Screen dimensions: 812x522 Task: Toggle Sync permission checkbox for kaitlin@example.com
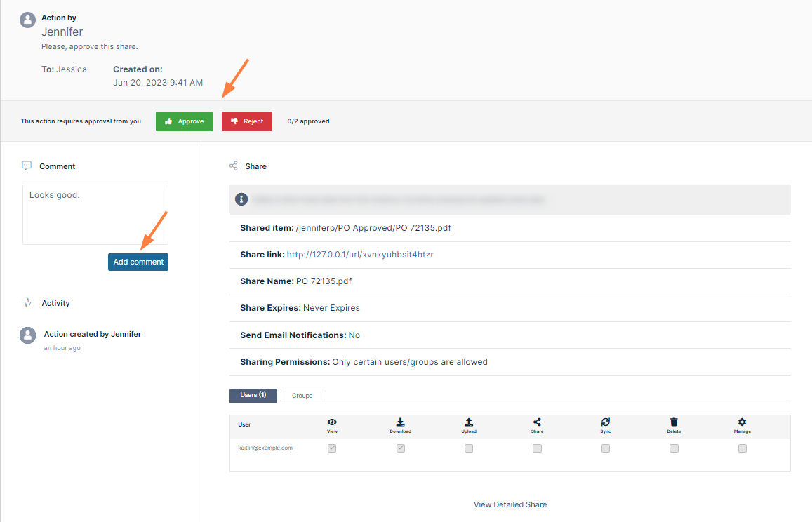coord(605,448)
